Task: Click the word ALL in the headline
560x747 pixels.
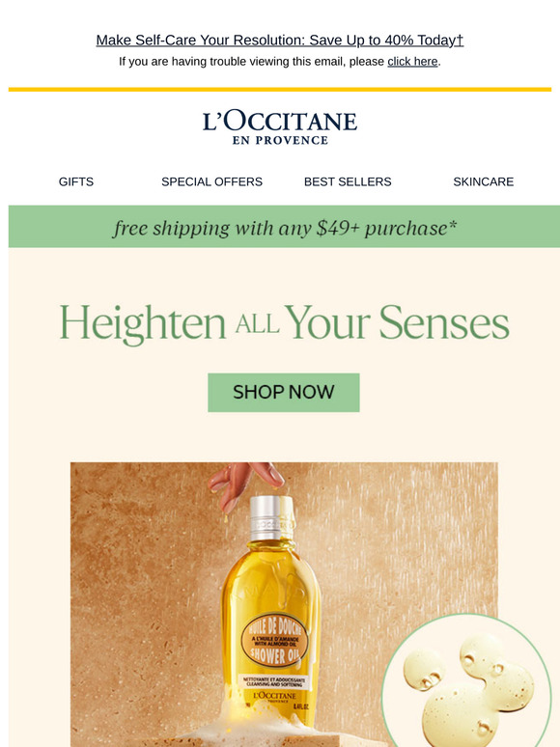Action: [257, 325]
